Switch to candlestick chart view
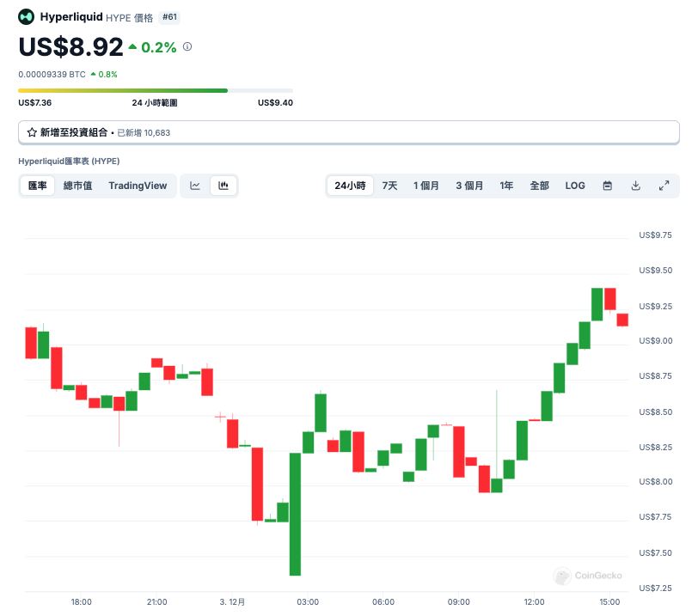This screenshot has width=692, height=616. pyautogui.click(x=224, y=186)
